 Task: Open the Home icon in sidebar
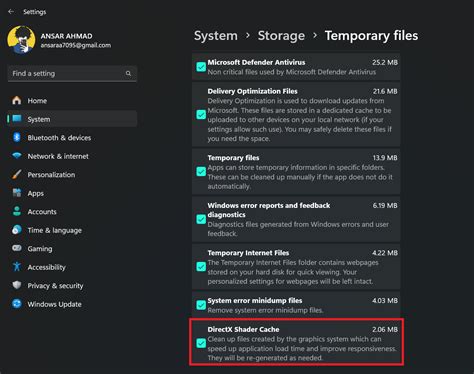pyautogui.click(x=17, y=100)
